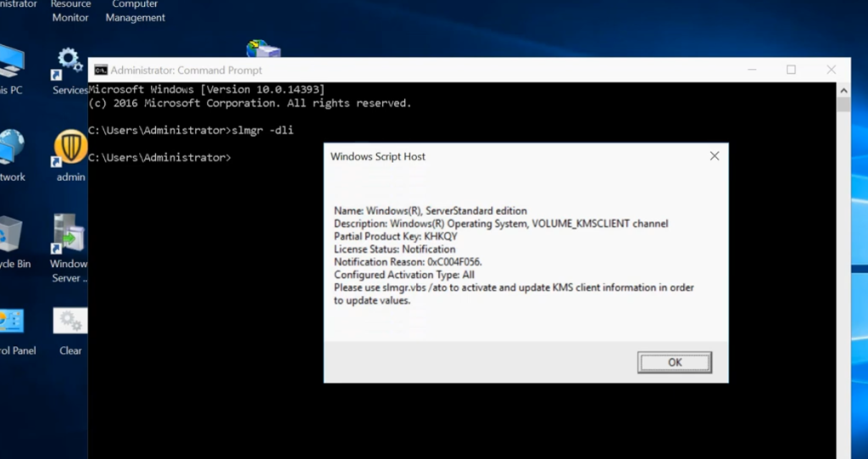Select the Clear desktop shortcut

click(70, 324)
